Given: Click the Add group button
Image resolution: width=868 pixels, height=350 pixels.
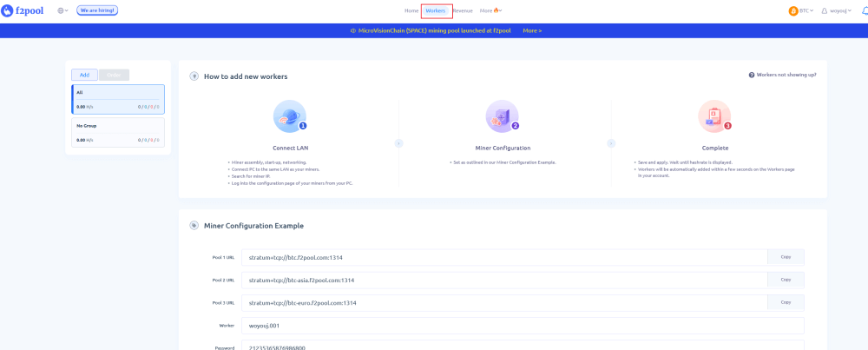Looking at the screenshot, I should coord(84,75).
